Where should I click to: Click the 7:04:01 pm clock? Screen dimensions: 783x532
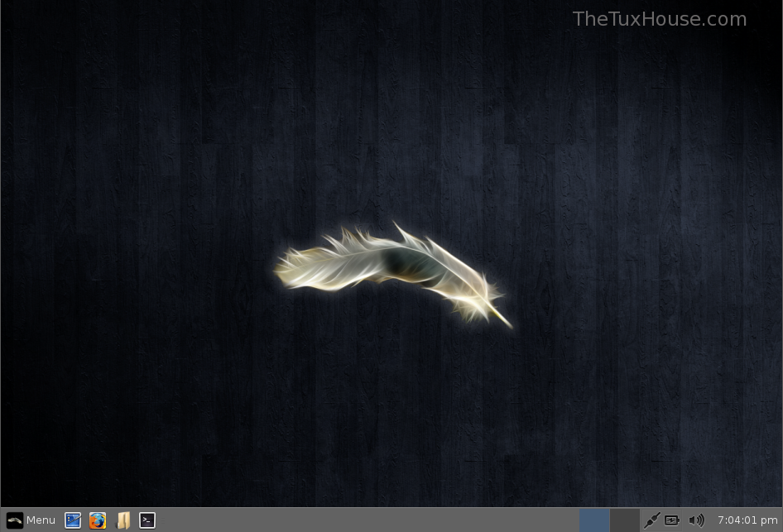pos(747,520)
